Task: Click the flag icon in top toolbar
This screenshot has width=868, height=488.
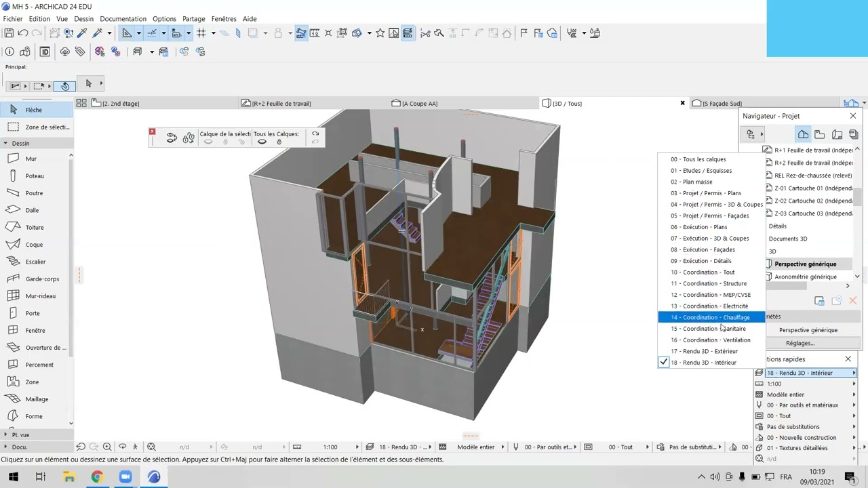Action: [x=524, y=33]
